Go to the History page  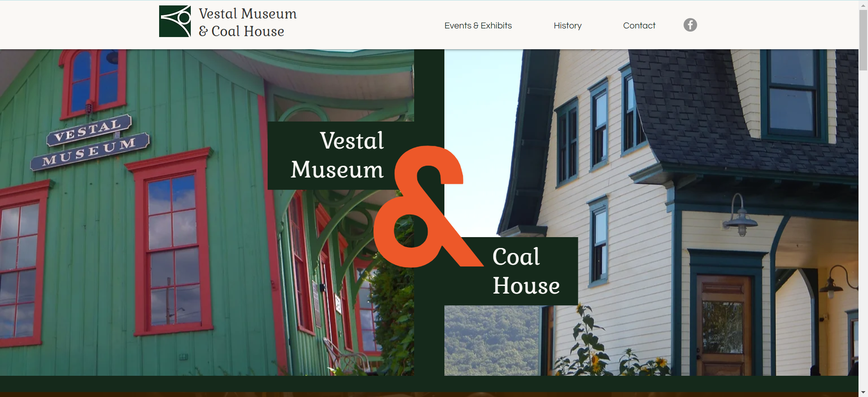pos(567,26)
